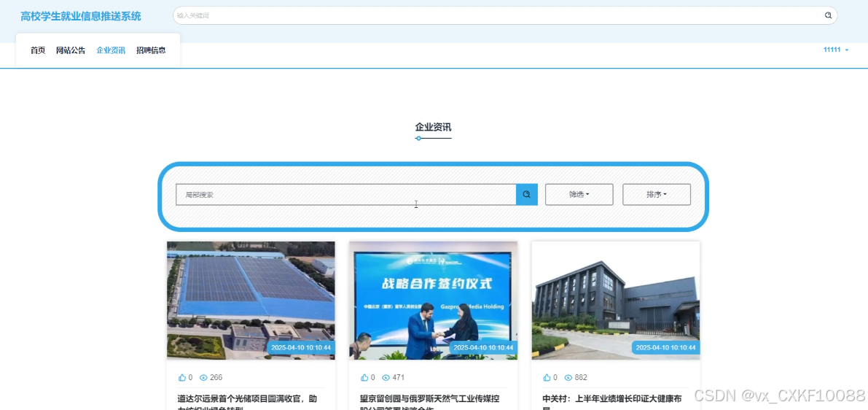Click the date badge on factory building card

[x=666, y=347]
